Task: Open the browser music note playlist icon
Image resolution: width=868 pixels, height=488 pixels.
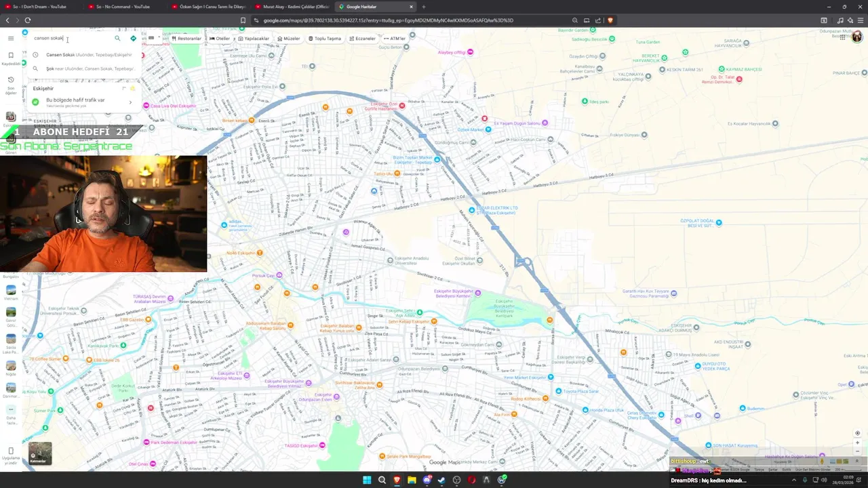Action: [840, 20]
